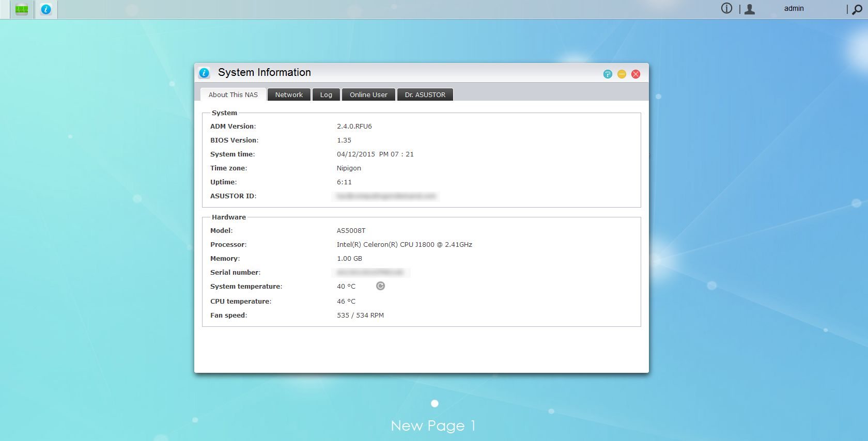The width and height of the screenshot is (868, 441).
Task: Click the System Information window title icon
Action: [x=205, y=73]
